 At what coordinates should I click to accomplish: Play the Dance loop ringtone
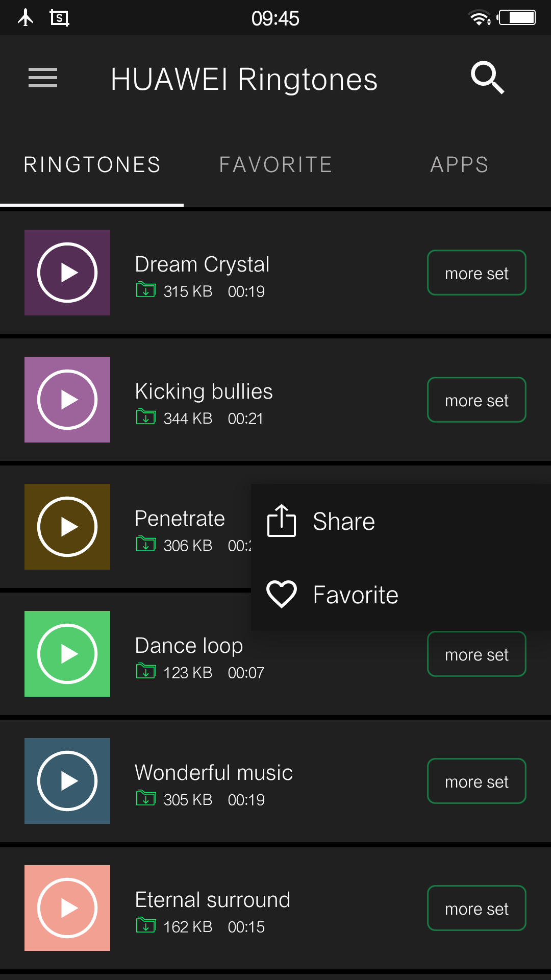(x=67, y=654)
